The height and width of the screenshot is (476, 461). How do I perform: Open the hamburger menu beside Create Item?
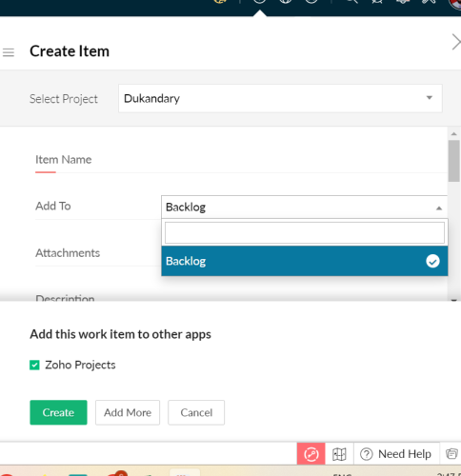tap(9, 52)
